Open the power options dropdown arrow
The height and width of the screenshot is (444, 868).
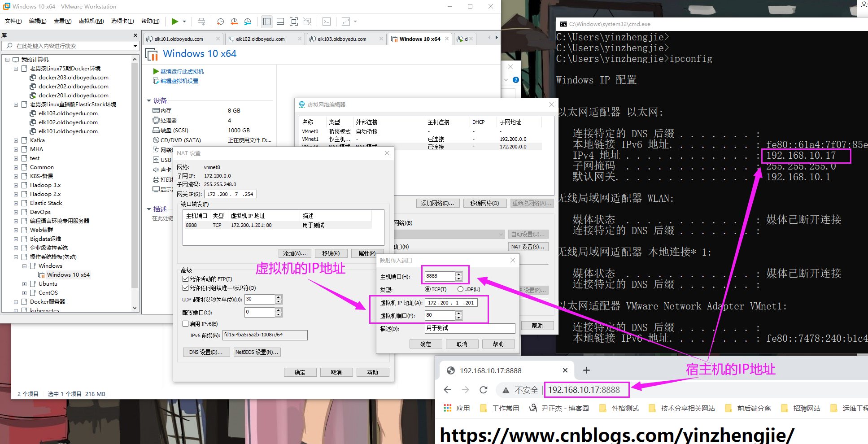click(184, 22)
